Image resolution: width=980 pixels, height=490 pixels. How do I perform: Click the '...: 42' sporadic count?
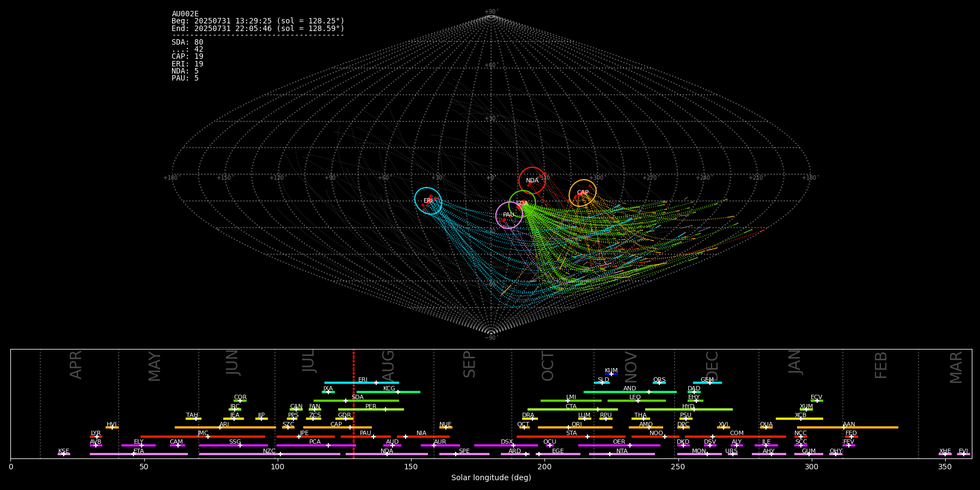coord(187,50)
